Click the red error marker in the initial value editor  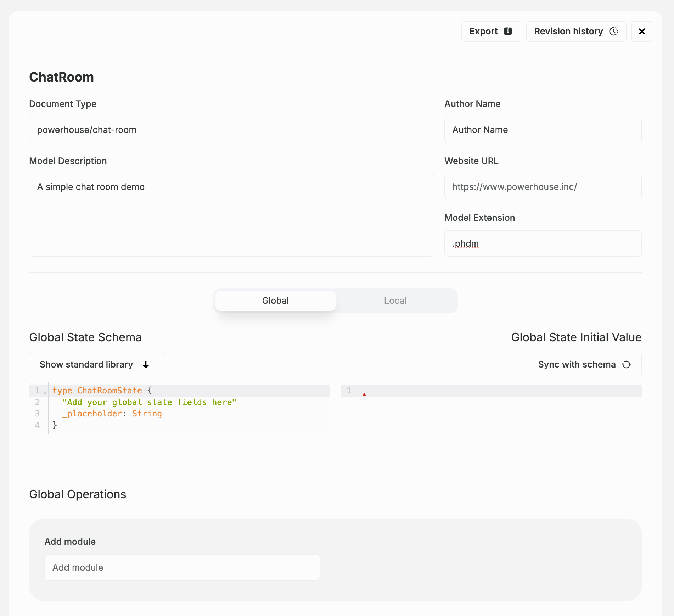pyautogui.click(x=365, y=393)
